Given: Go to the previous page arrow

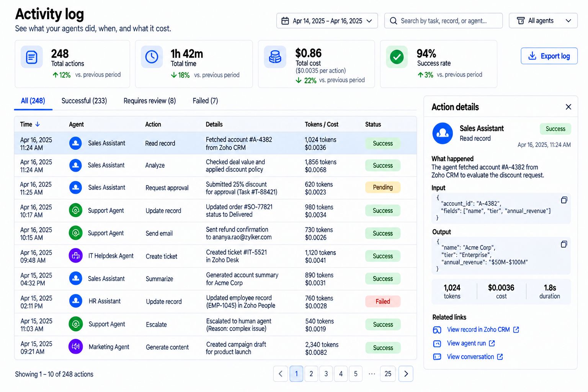Looking at the screenshot, I should 281,374.
